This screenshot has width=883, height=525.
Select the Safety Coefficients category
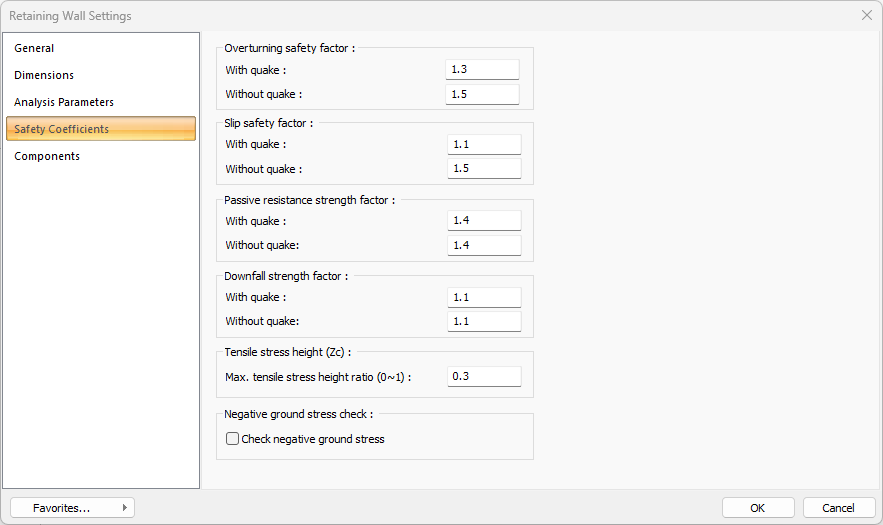[x=62, y=129]
